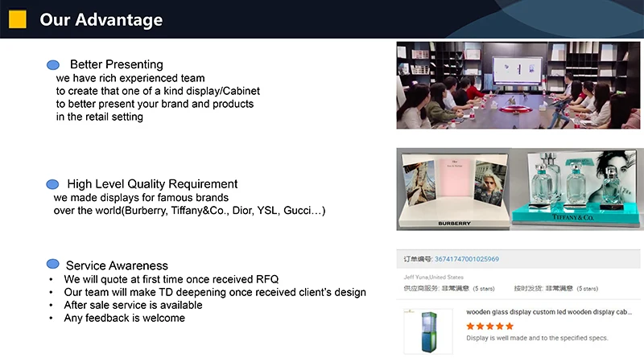The width and height of the screenshot is (644, 362).
Task: Click the After sale service is available line
Action: 133,305
